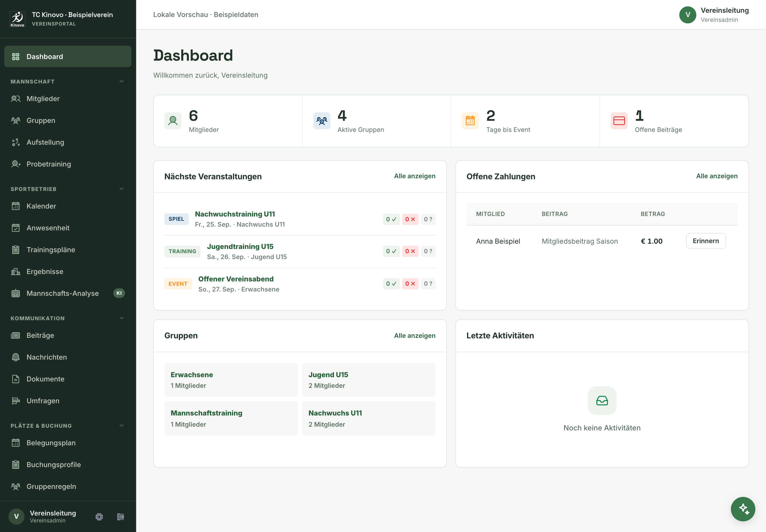Open the Erwachsene group card
This screenshot has width=766, height=532.
click(231, 380)
